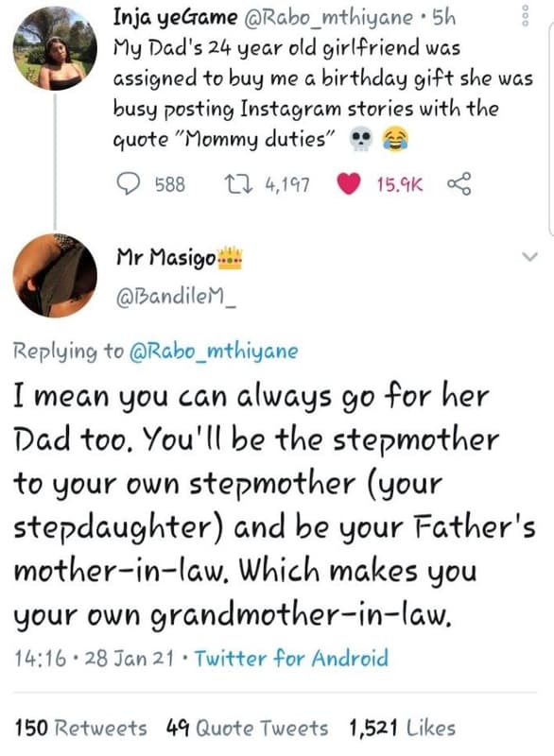Open the down chevron next to the reply
The image size is (554, 756).
tap(528, 253)
